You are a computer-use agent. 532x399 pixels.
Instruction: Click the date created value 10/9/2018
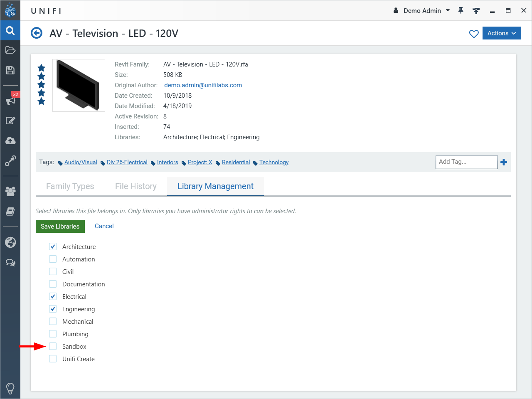click(177, 96)
